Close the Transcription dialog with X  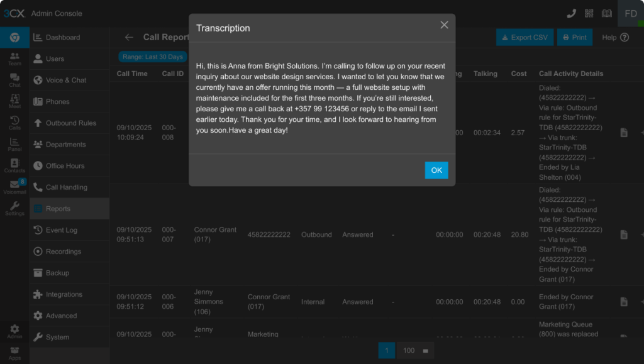point(444,25)
